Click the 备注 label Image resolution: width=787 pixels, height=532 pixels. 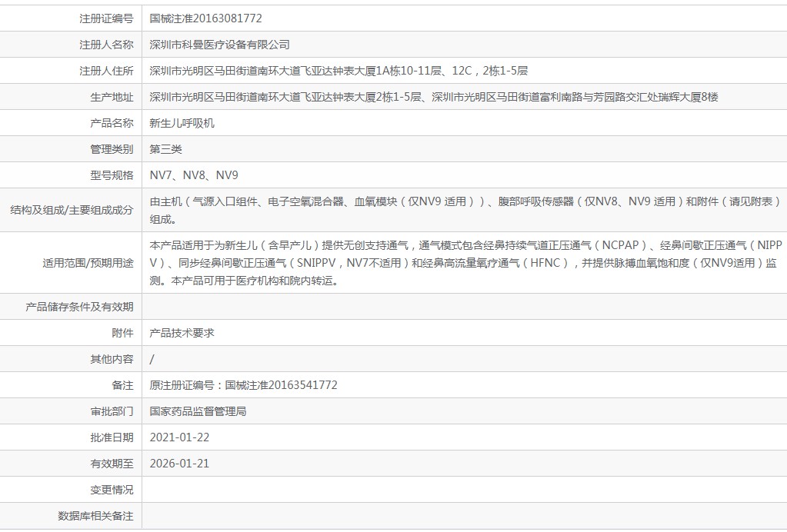click(x=123, y=384)
